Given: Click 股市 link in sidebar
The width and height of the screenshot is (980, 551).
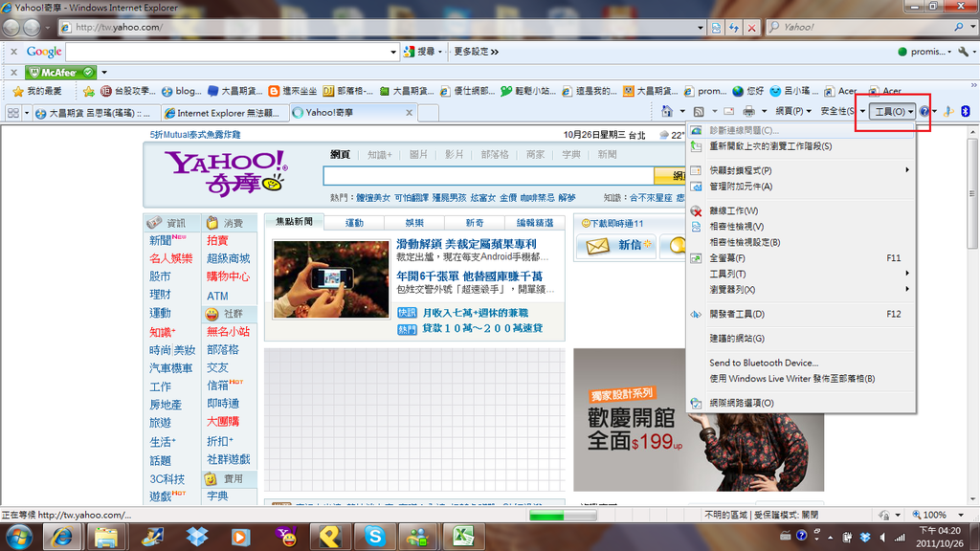Looking at the screenshot, I should [160, 276].
